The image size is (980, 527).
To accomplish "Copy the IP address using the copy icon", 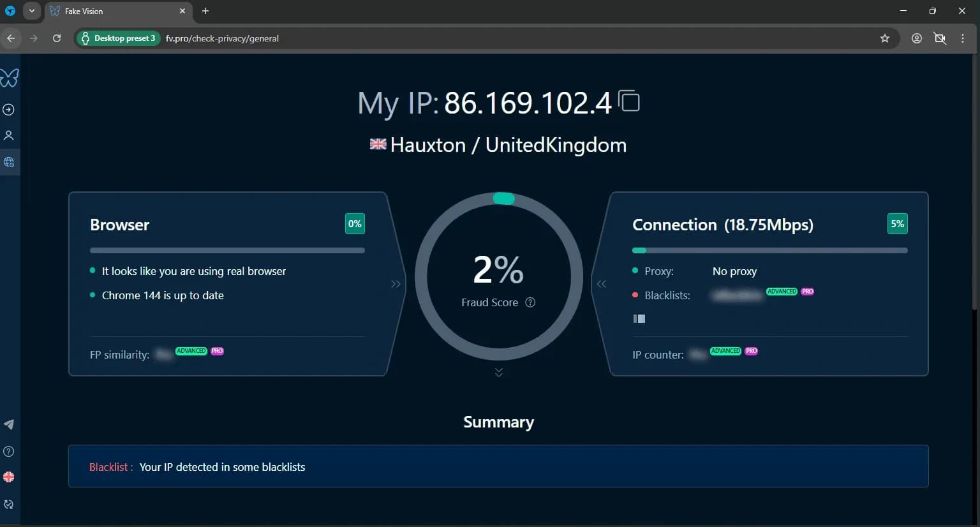I will (629, 101).
